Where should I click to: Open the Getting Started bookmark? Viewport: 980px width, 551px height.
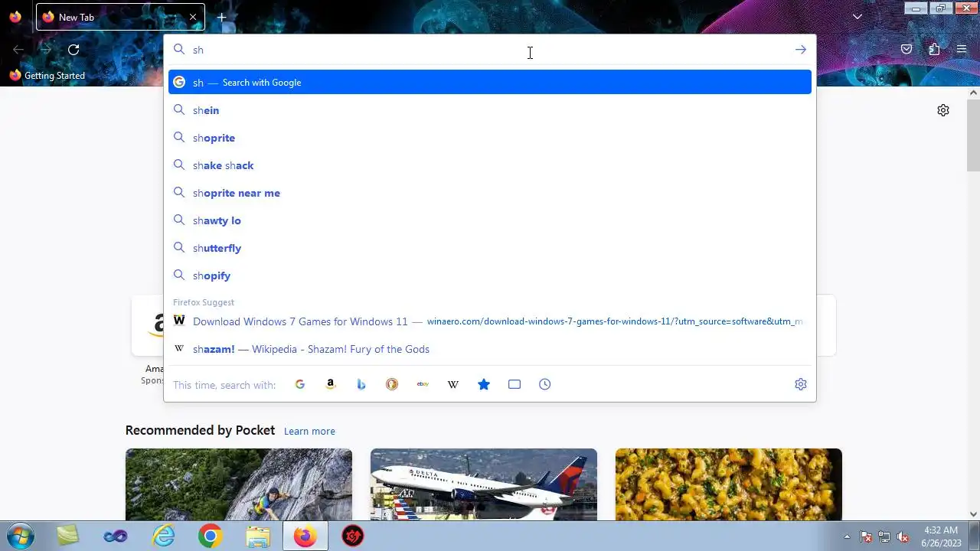point(47,76)
